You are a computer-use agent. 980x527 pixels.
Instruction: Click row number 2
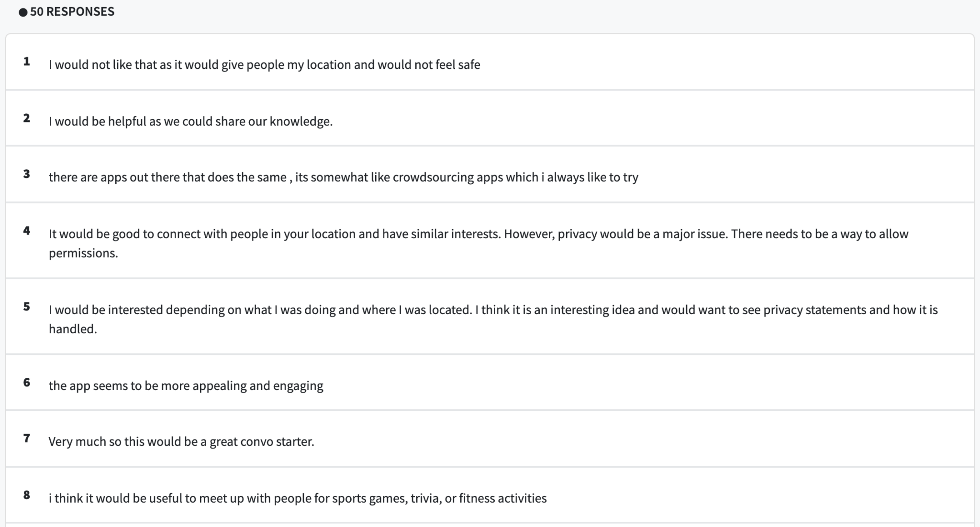(x=27, y=118)
